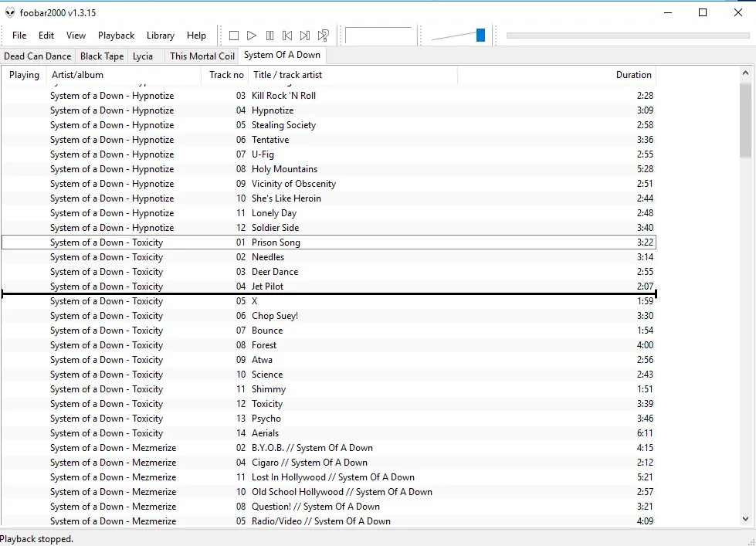Select track Vicinity of Obscenity
Viewport: 756px width, 546px height.
click(329, 184)
